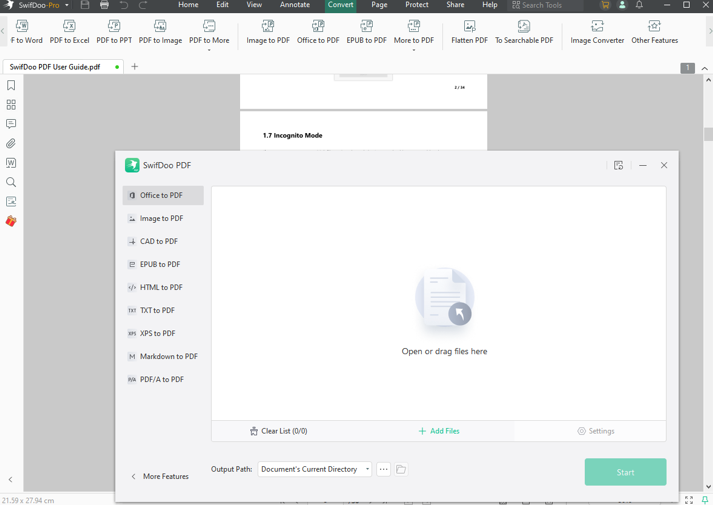Click the Flatten PDF tool

pyautogui.click(x=469, y=32)
